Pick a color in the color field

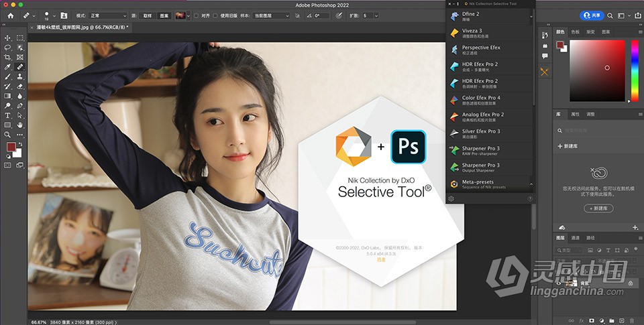point(597,70)
